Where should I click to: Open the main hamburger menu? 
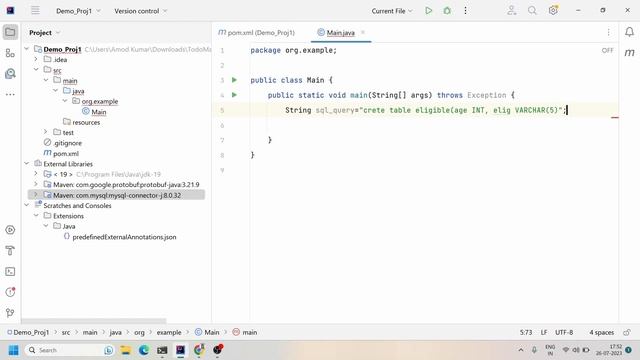(36, 11)
